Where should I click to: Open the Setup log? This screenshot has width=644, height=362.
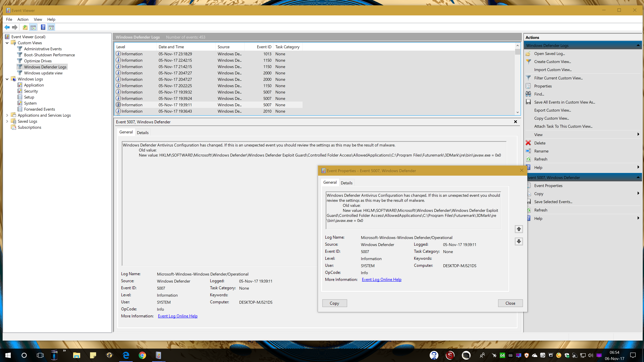click(29, 97)
